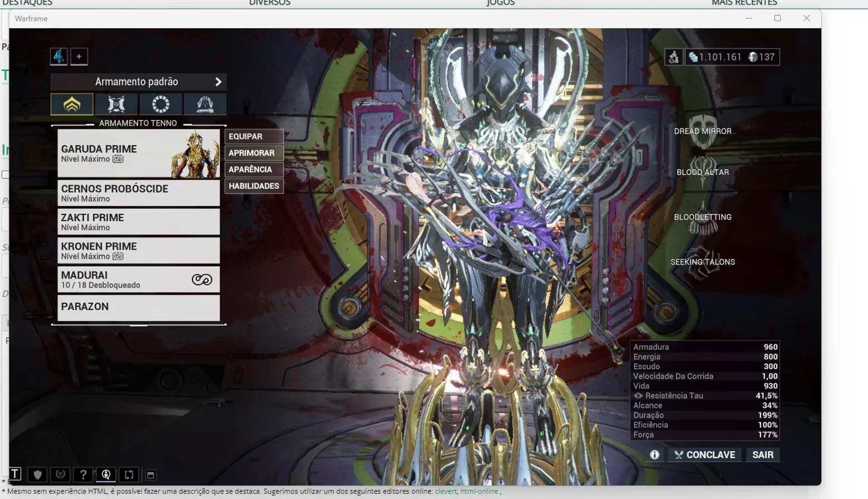Open MAIS RECENTES in the background page
The width and height of the screenshot is (868, 499).
pos(744,3)
